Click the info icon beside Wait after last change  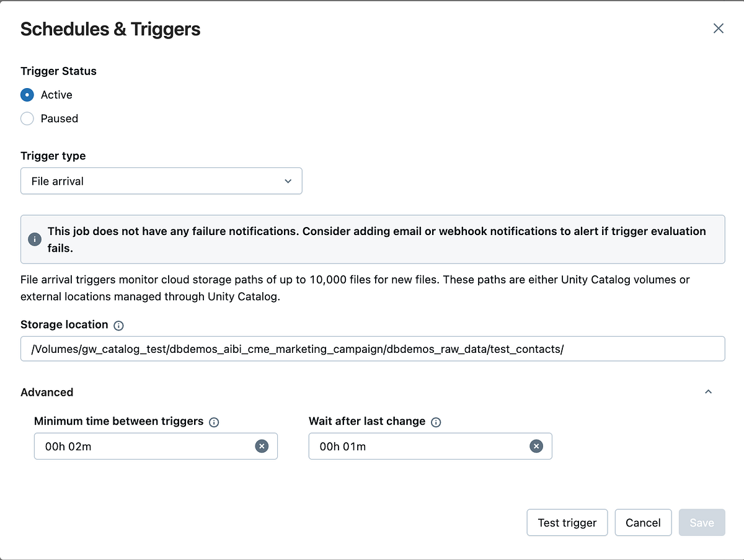(436, 422)
